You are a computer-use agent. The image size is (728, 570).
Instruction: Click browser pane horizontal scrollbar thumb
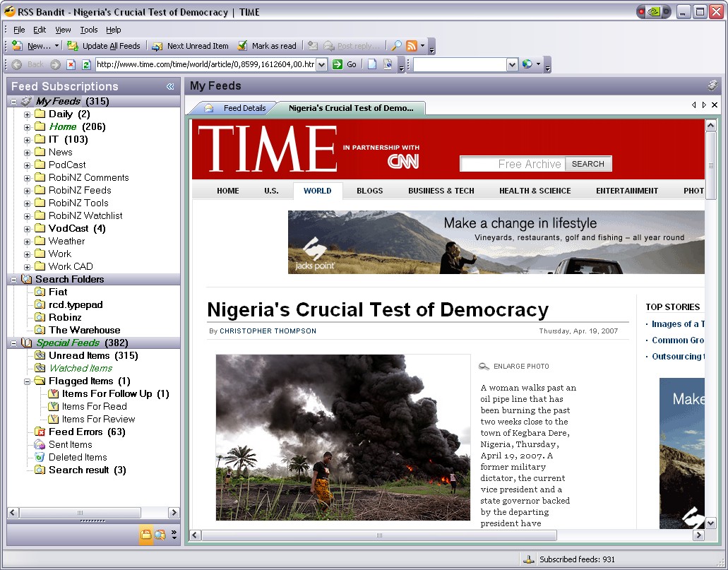[379, 535]
